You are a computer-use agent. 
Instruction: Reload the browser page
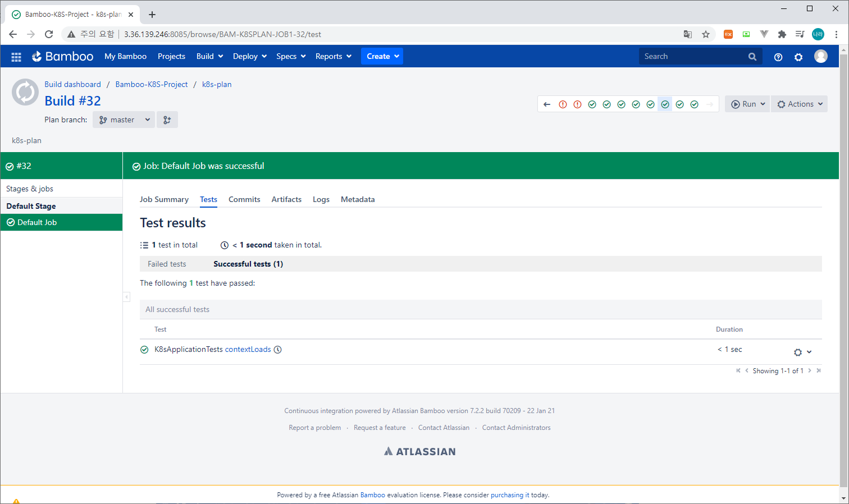pos(49,34)
